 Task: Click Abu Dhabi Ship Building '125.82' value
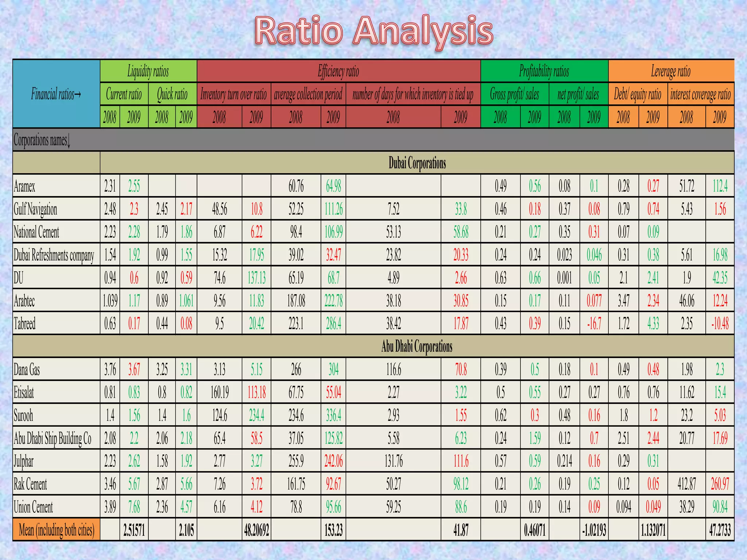point(333,438)
